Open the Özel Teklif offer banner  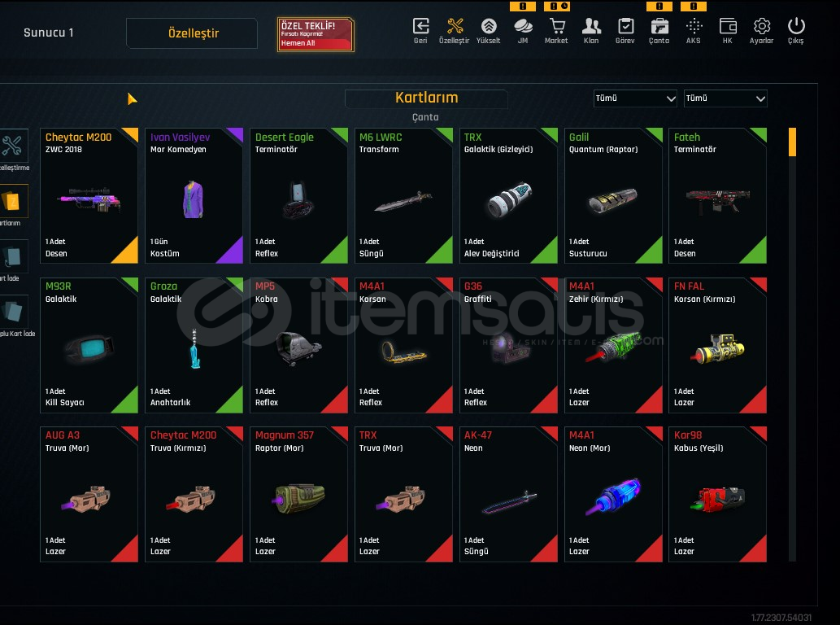point(316,35)
